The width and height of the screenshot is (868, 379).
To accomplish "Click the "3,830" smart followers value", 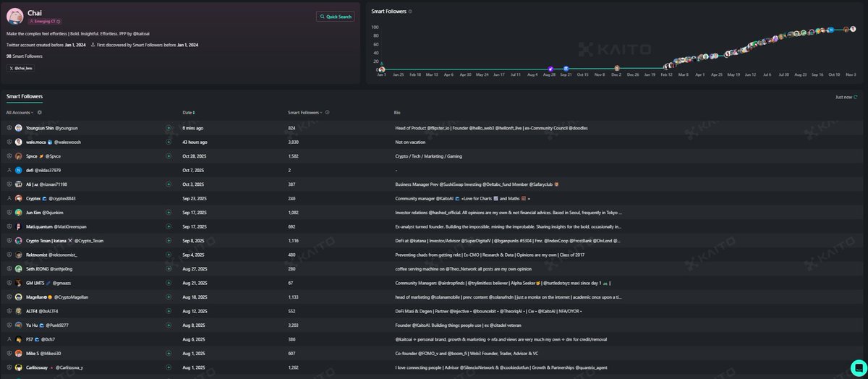I will pos(294,142).
